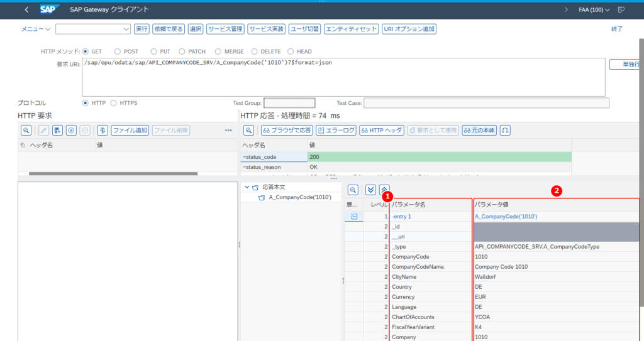
Task: Click the Test Case input field
Action: (486, 103)
